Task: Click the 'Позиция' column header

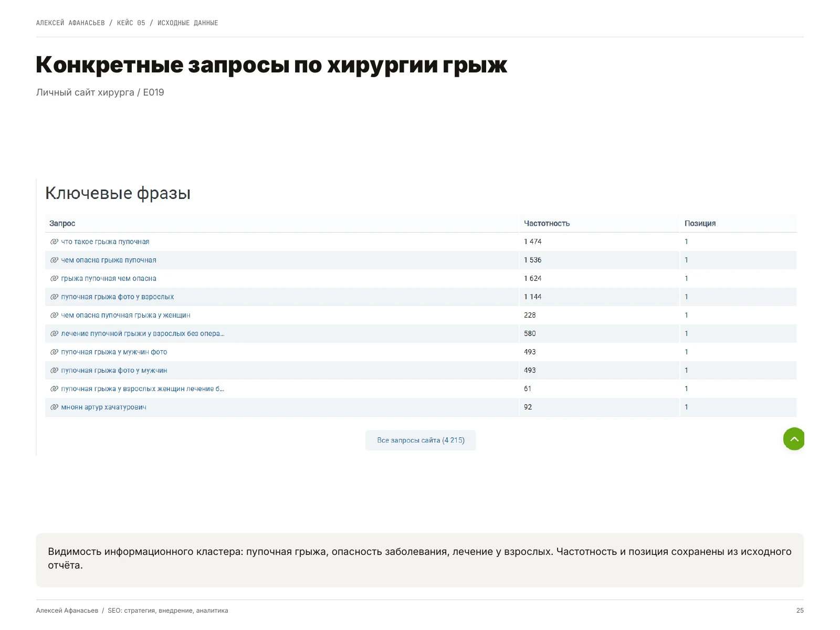Action: click(x=700, y=223)
